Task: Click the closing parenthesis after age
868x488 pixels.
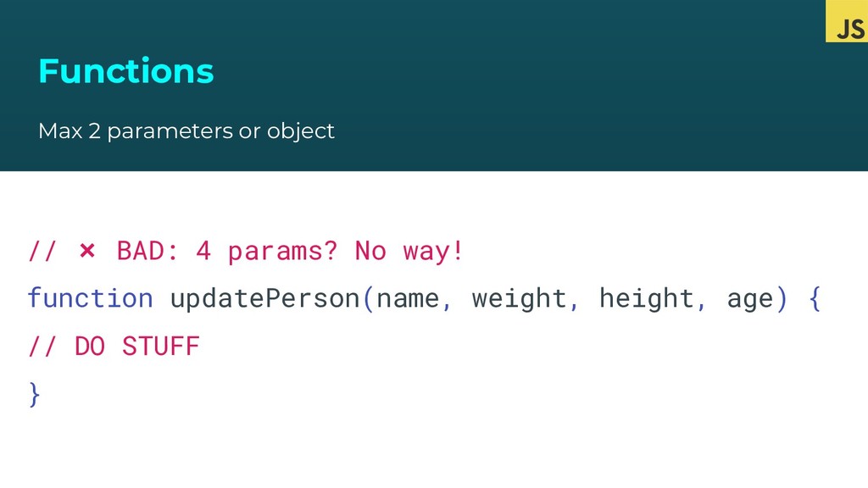Action: (782, 298)
